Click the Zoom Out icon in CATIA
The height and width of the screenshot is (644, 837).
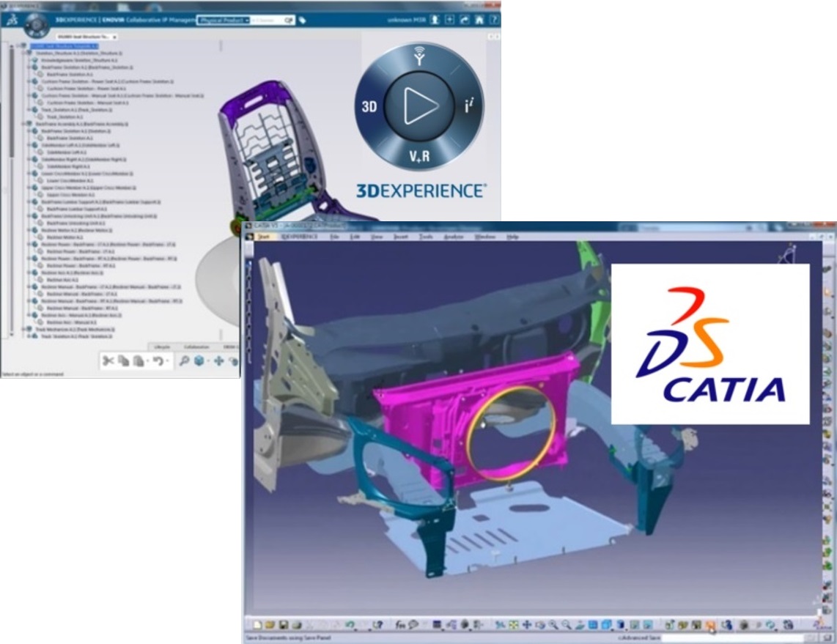tap(567, 625)
